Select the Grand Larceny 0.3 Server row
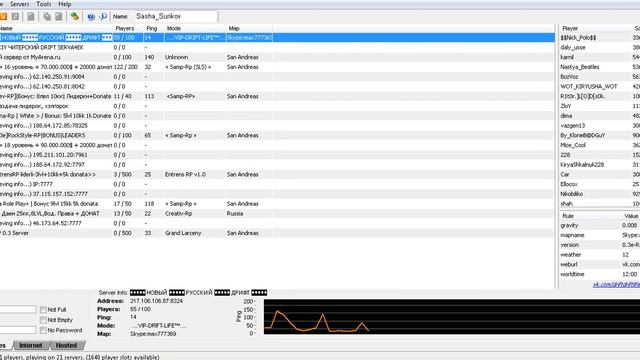640x360 pixels. tap(278, 233)
